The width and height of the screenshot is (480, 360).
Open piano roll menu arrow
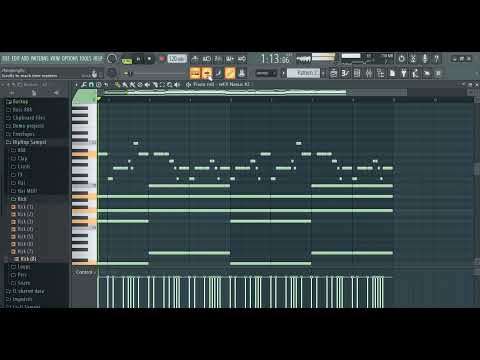tap(76, 85)
